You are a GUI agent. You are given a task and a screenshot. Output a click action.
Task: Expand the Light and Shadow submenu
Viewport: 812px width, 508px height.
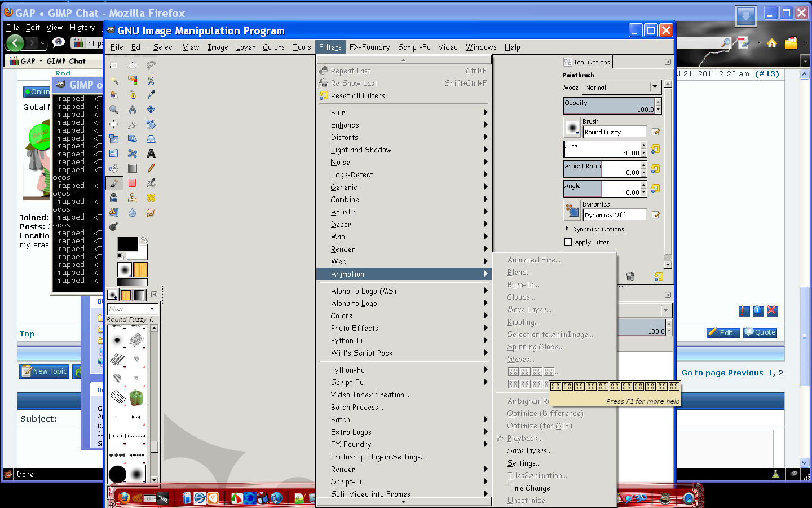tap(403, 150)
